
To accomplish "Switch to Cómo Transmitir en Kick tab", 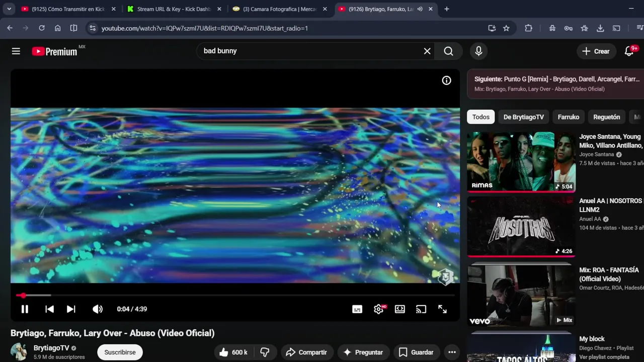I will click(68, 9).
